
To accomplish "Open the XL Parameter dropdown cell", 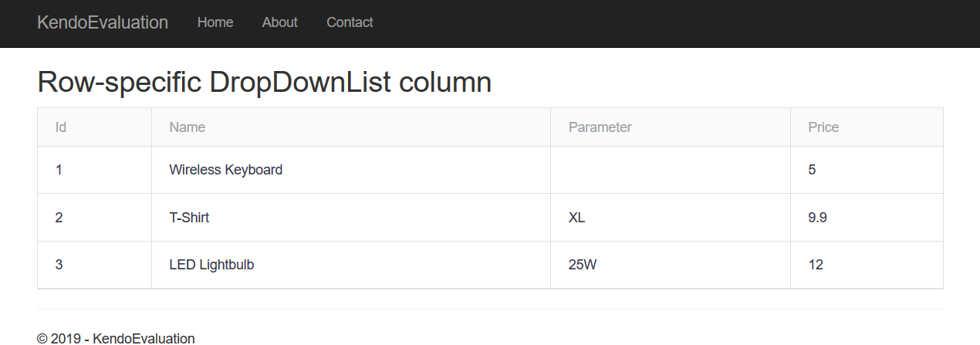I will click(670, 218).
